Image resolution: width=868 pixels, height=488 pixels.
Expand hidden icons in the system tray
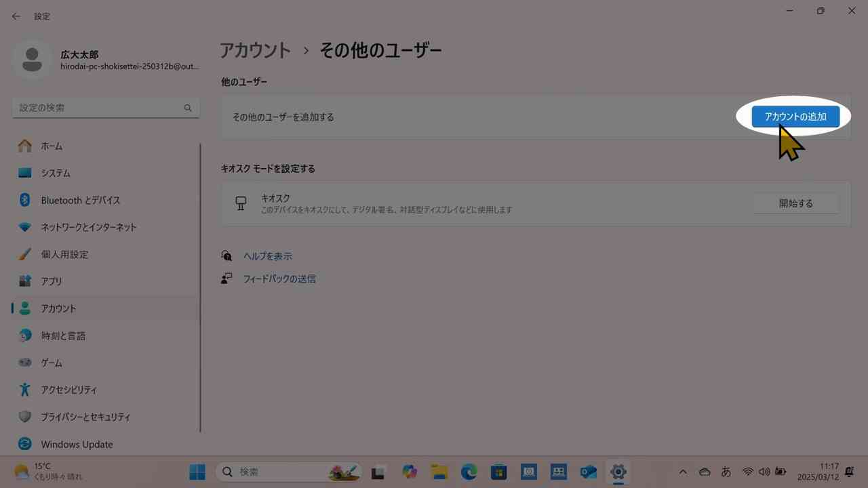(x=683, y=471)
